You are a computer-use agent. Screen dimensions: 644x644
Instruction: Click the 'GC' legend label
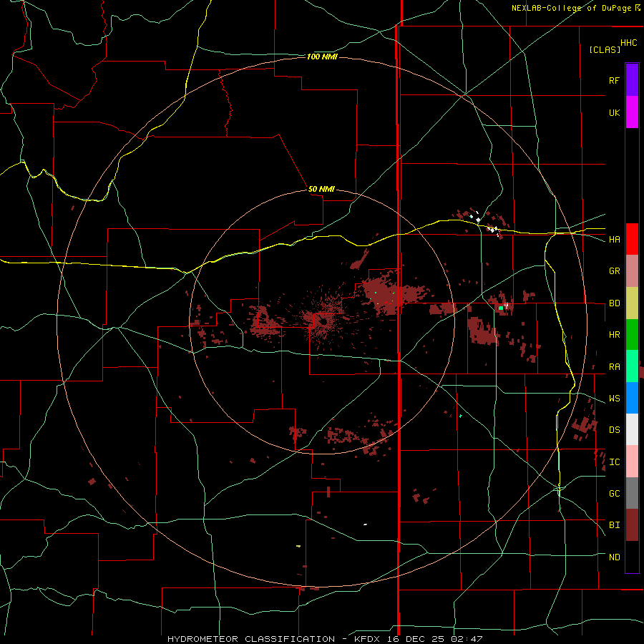[614, 494]
